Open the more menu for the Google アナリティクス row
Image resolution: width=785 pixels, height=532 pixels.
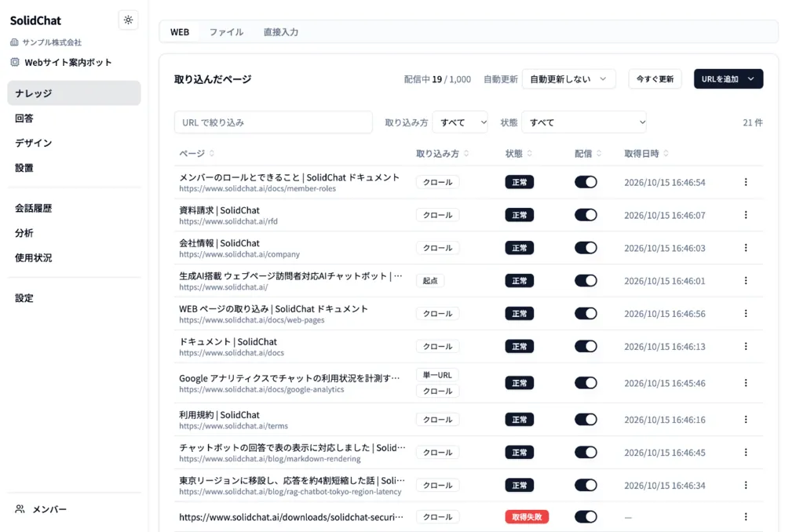tap(746, 383)
